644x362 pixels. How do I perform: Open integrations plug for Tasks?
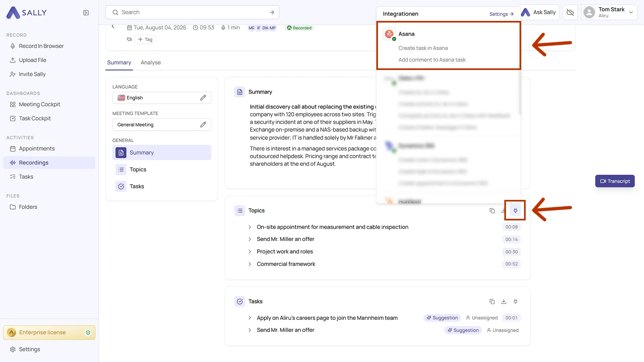(x=515, y=301)
